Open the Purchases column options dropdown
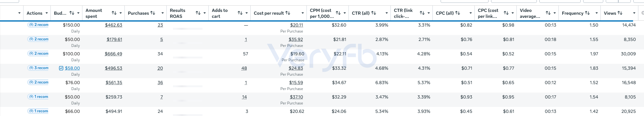This screenshot has height=116, width=644. [162, 13]
